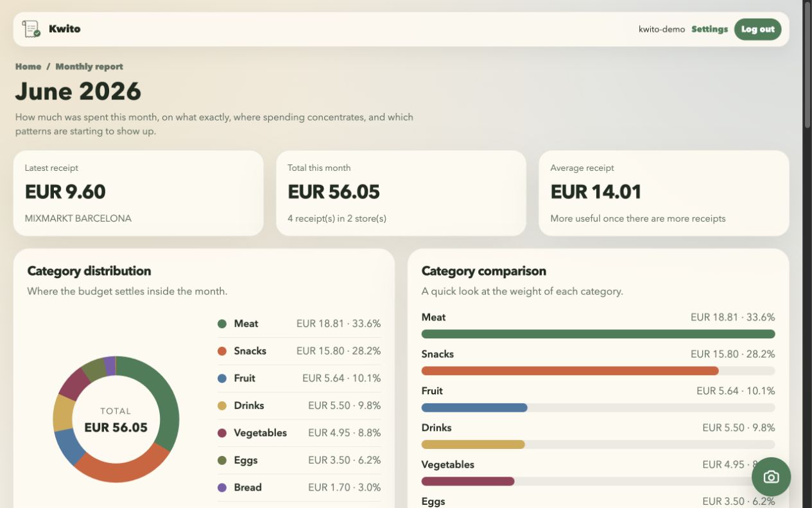Click 'EUR 5.50 · 9.8%' in the legend
This screenshot has width=812, height=508.
coord(344,405)
